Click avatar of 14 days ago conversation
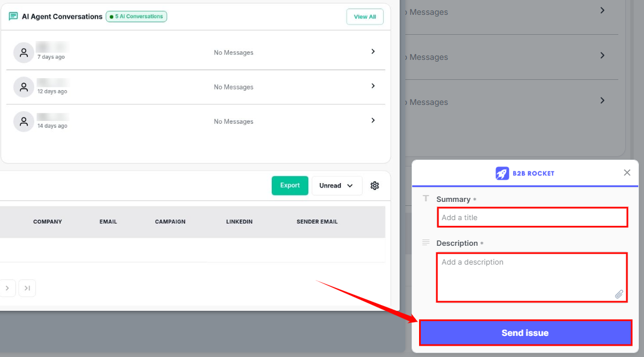The height and width of the screenshot is (357, 644). (23, 121)
